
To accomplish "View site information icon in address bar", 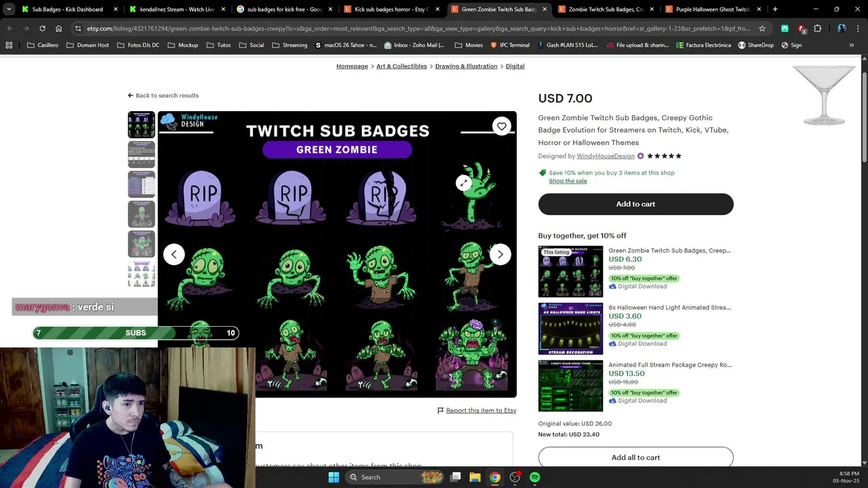I will [78, 28].
